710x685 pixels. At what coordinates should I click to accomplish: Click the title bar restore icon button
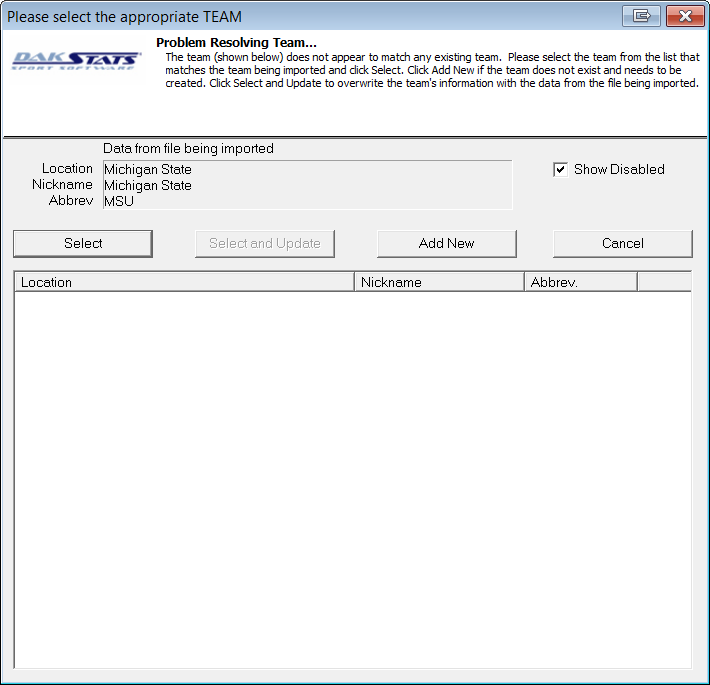[641, 16]
